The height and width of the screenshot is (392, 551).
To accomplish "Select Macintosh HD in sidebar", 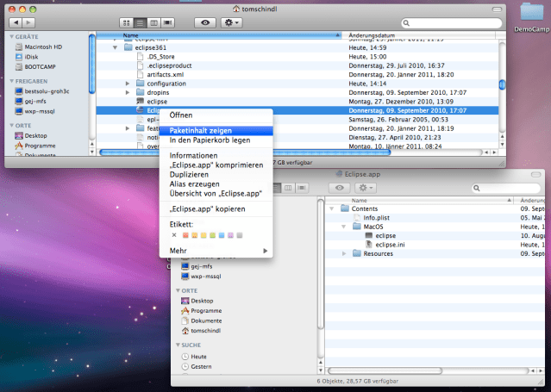I will pos(43,47).
